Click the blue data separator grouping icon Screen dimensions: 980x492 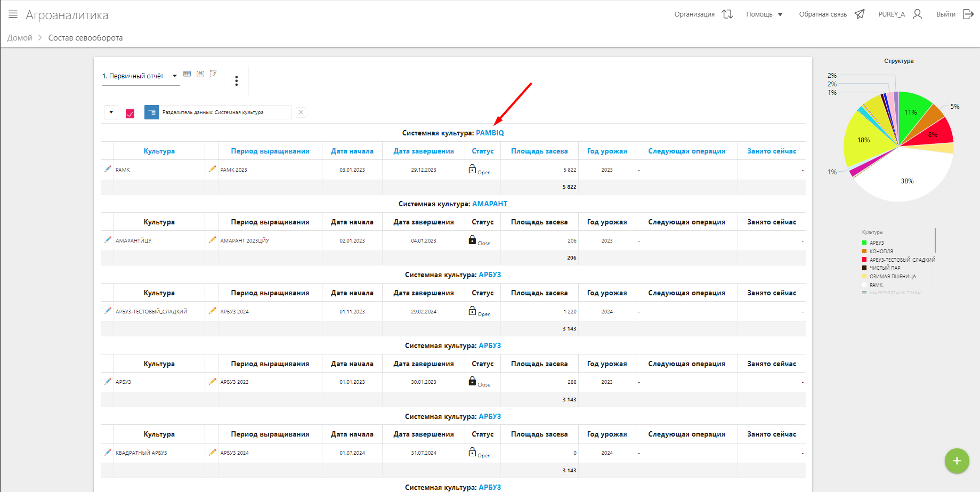tap(151, 112)
